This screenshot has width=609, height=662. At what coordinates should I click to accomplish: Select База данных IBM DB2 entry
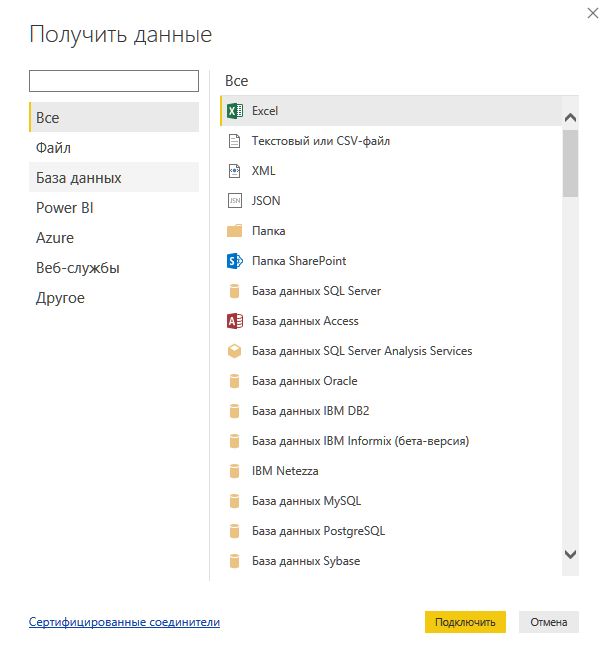click(391, 411)
